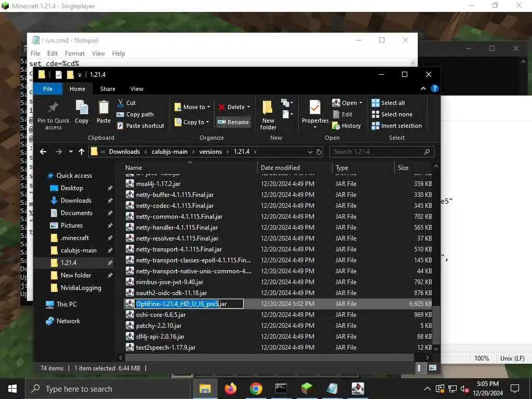Select nimbus-jose-jwt-9.40.jar file

[x=169, y=282]
